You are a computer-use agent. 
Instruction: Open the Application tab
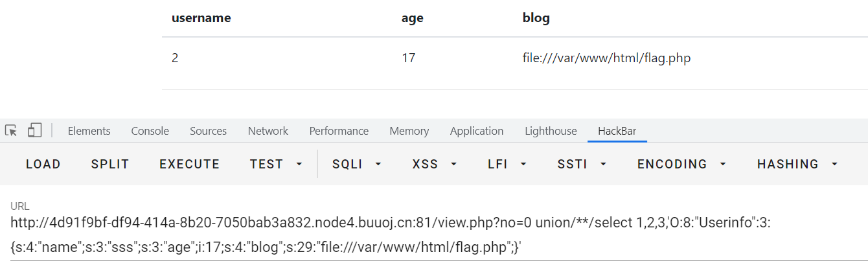coord(476,131)
